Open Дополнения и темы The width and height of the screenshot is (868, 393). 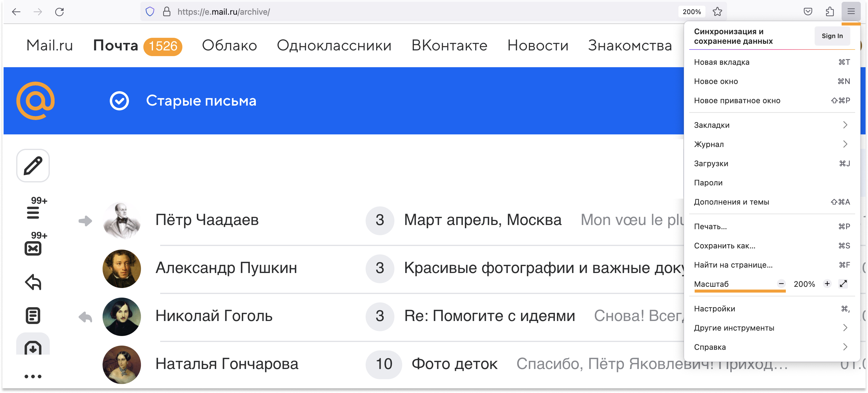click(x=772, y=202)
